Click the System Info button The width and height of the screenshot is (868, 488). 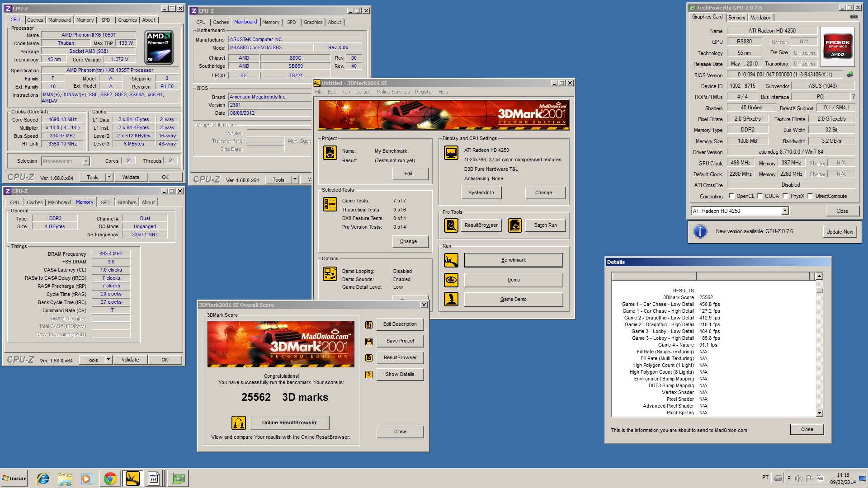(481, 193)
